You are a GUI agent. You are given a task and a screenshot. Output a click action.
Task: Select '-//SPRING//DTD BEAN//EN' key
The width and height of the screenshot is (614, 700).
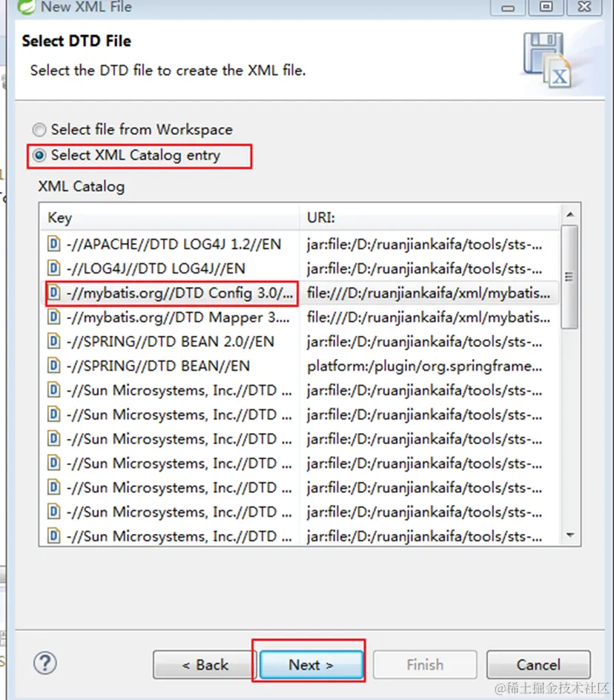(158, 366)
